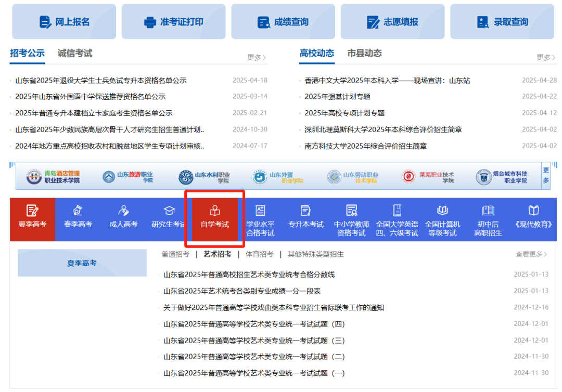The height and width of the screenshot is (392, 562).
Task: Expand 更多 in the 招考公示 section
Action: [x=257, y=57]
